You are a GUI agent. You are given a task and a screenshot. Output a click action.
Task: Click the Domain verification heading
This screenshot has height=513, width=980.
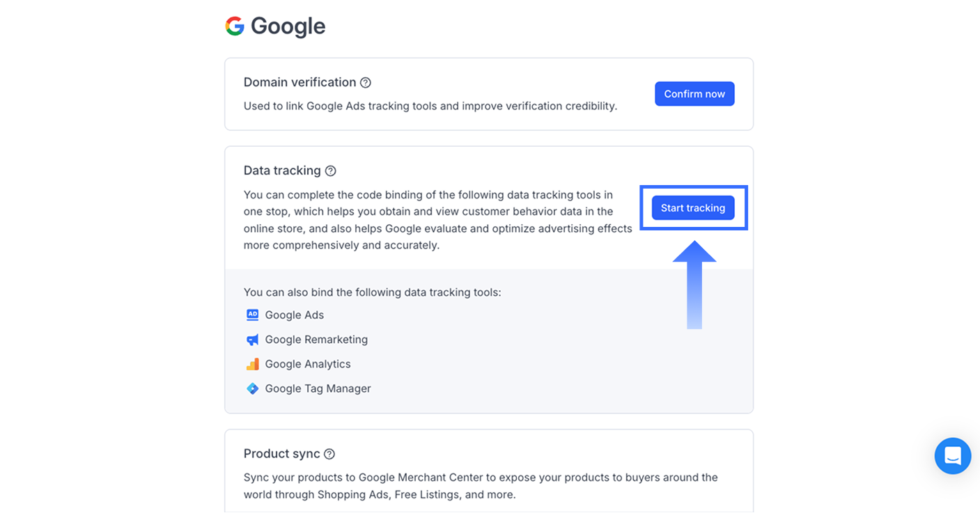pyautogui.click(x=300, y=82)
